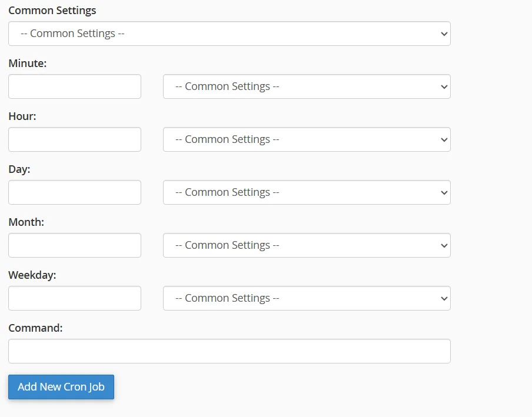
Task: Open the Hour row Common Settings dropdown
Action: coord(306,139)
